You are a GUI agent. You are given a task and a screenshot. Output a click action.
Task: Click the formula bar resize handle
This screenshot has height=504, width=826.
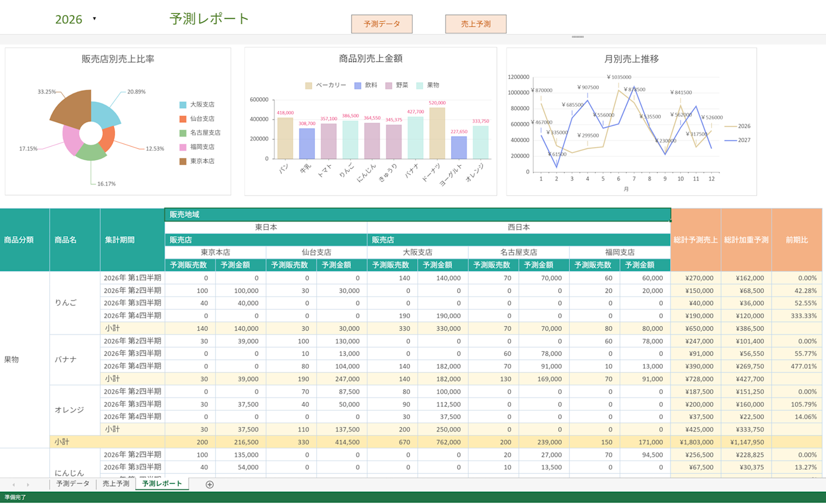pyautogui.click(x=578, y=37)
